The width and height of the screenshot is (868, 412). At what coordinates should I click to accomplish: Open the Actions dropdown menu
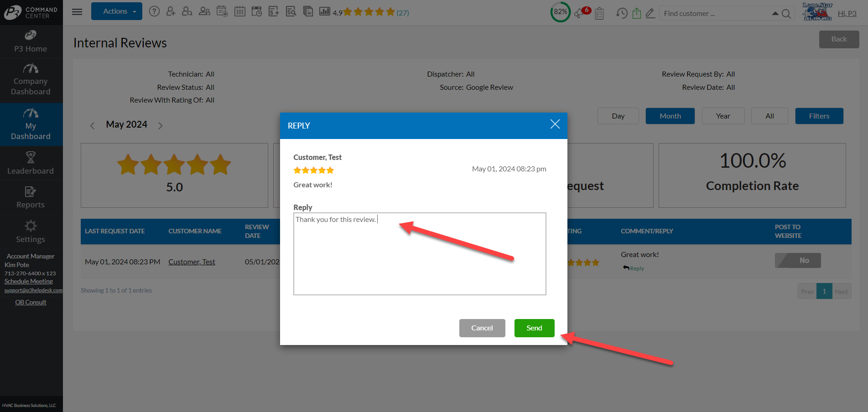(117, 11)
